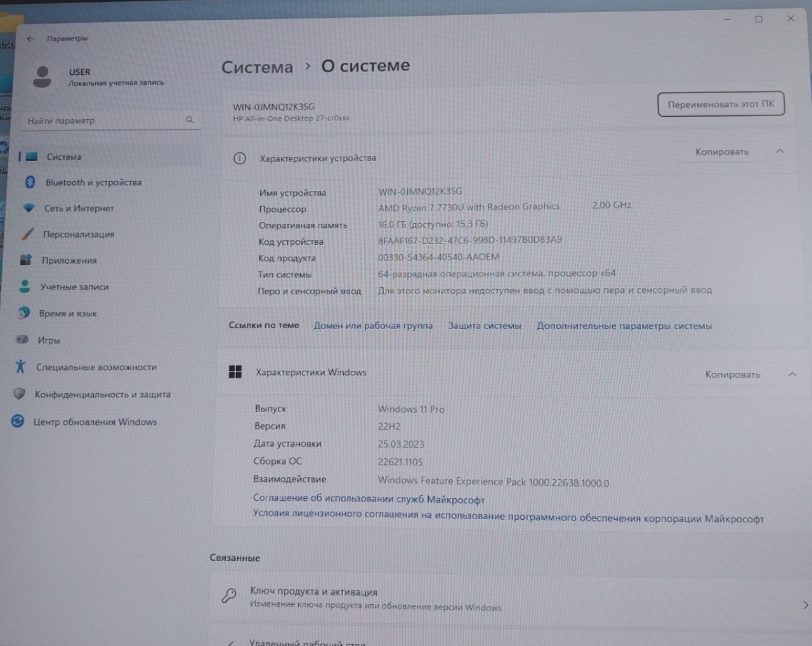Open Время и язык globe icon
Viewport: 812px width, 646px height.
click(23, 313)
